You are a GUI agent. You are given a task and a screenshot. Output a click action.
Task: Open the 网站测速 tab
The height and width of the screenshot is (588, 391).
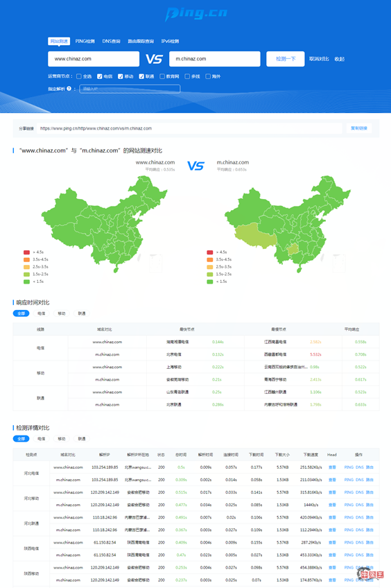click(x=59, y=41)
